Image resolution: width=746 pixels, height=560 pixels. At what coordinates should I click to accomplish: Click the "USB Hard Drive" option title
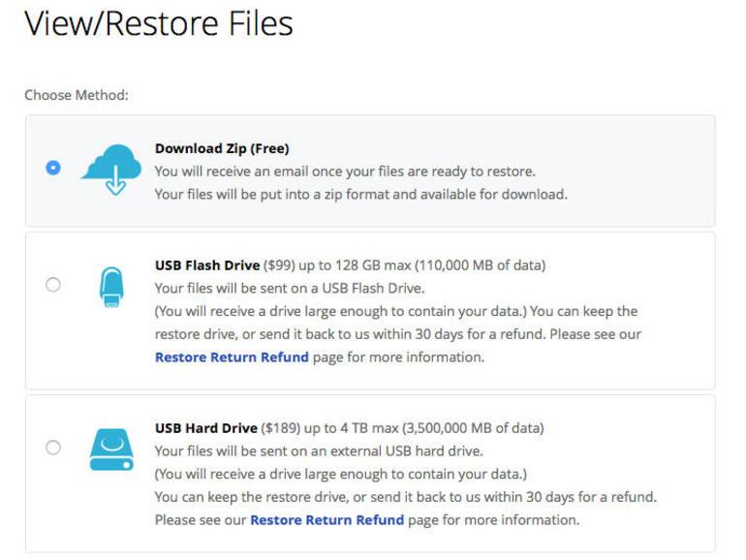coord(205,427)
